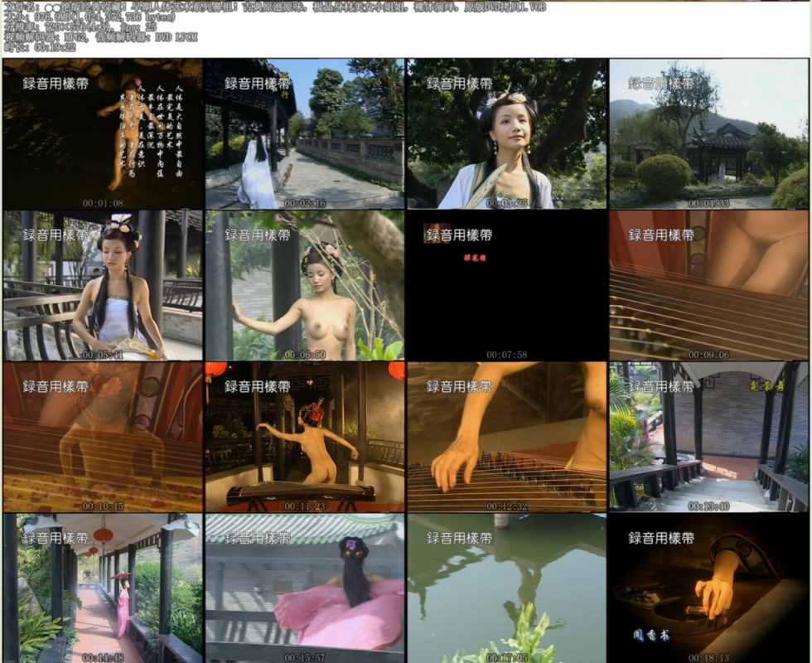The image size is (812, 663).
Task: Open the pink dress frame at 00:15:57
Action: point(305,588)
